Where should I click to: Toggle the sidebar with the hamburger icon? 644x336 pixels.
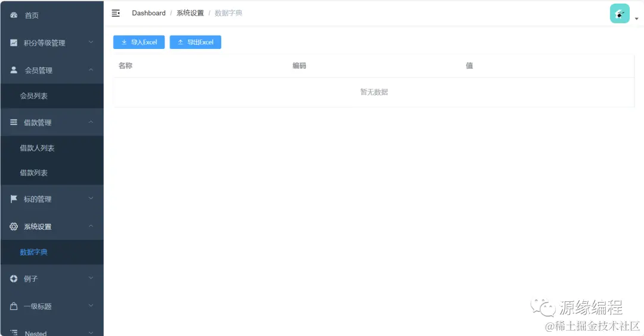click(116, 13)
